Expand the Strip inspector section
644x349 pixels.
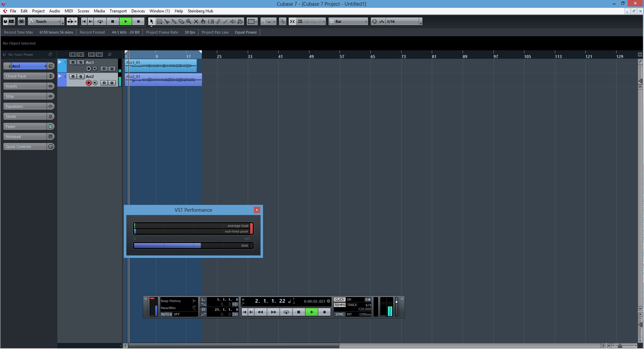point(25,96)
